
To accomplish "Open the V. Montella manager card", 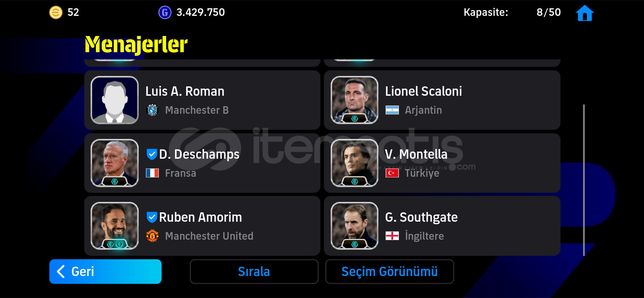I will 442,163.
